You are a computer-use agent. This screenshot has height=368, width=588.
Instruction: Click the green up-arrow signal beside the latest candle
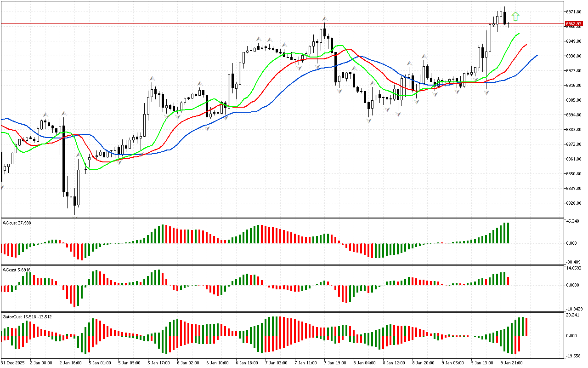click(x=515, y=17)
